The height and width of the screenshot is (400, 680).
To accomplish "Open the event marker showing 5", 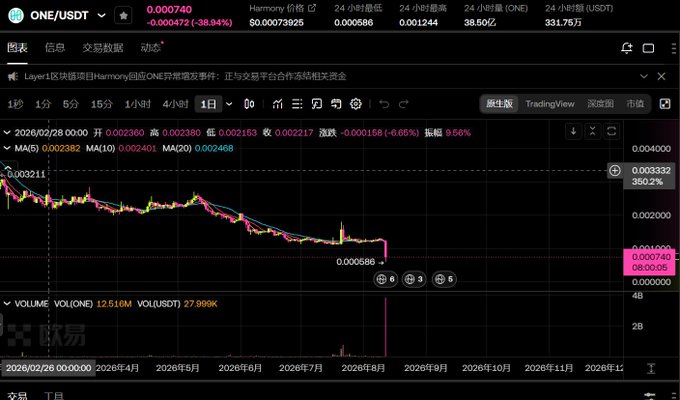I will (x=445, y=279).
